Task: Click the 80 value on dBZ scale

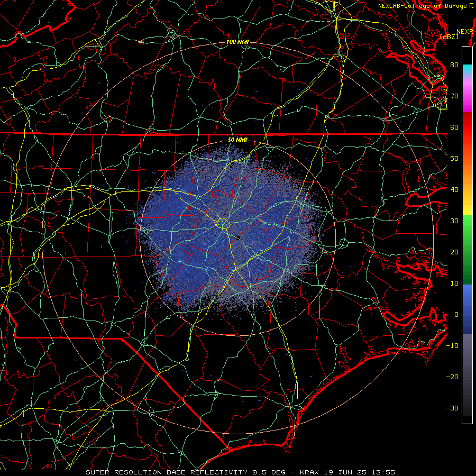Action: 454,65
